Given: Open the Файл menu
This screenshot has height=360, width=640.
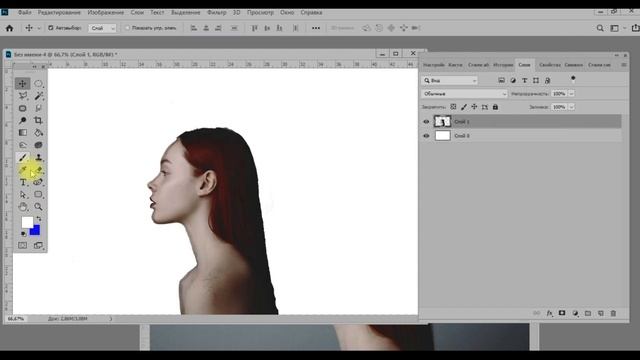Looking at the screenshot, I should coord(24,13).
